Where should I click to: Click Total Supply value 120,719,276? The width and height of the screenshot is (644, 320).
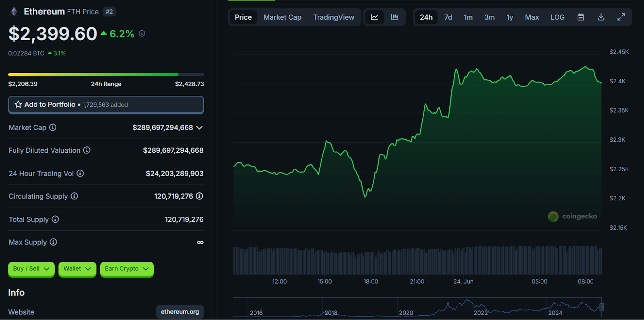click(184, 219)
